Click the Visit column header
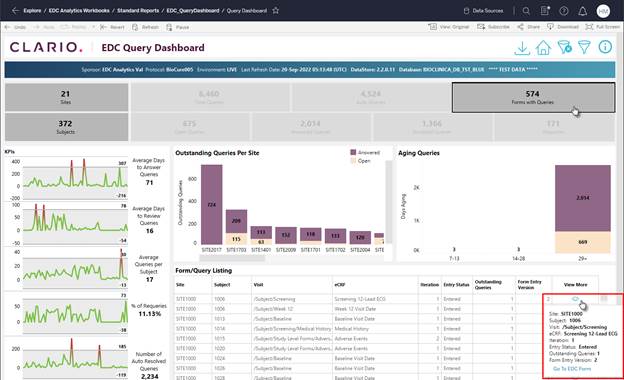Screen dimensions: 624x380 click(258, 285)
